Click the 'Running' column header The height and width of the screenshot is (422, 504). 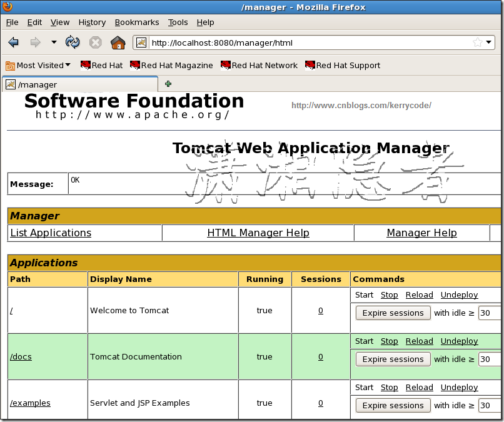265,279
